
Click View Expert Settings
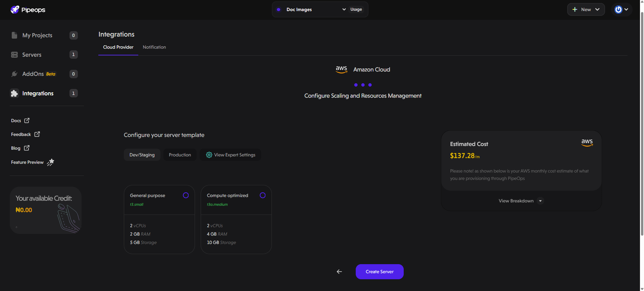[231, 155]
